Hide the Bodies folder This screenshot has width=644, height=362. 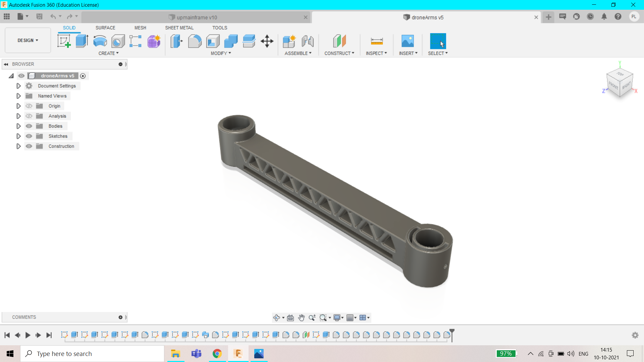(x=29, y=126)
